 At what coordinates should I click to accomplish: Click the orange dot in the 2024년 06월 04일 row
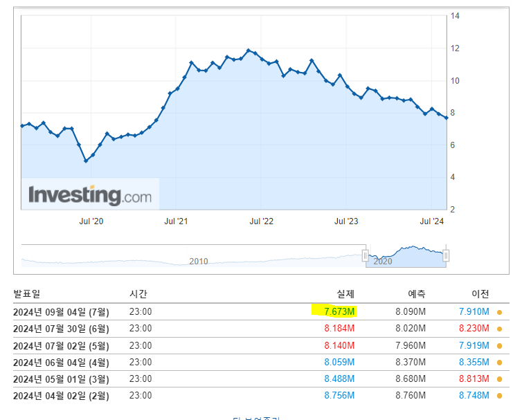point(499,362)
